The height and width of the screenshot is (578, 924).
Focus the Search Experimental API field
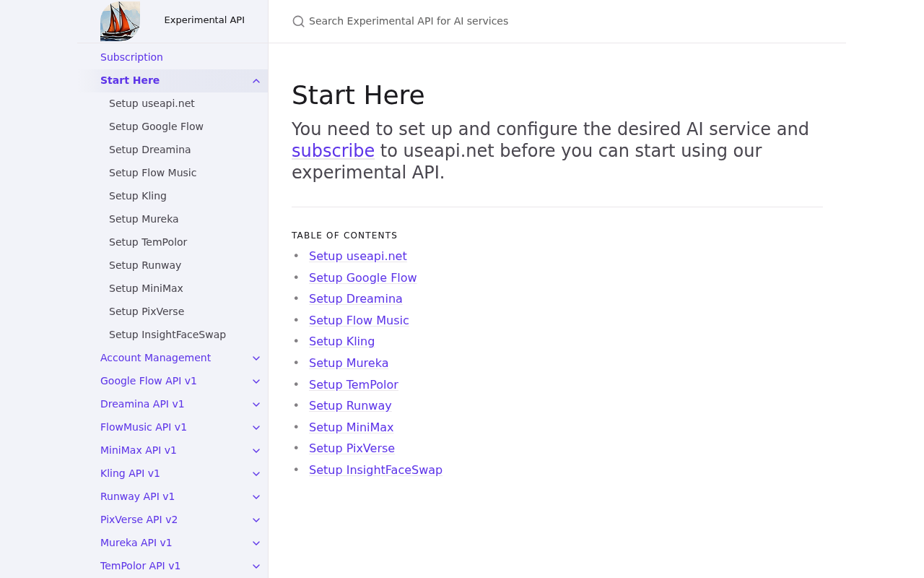pos(557,22)
